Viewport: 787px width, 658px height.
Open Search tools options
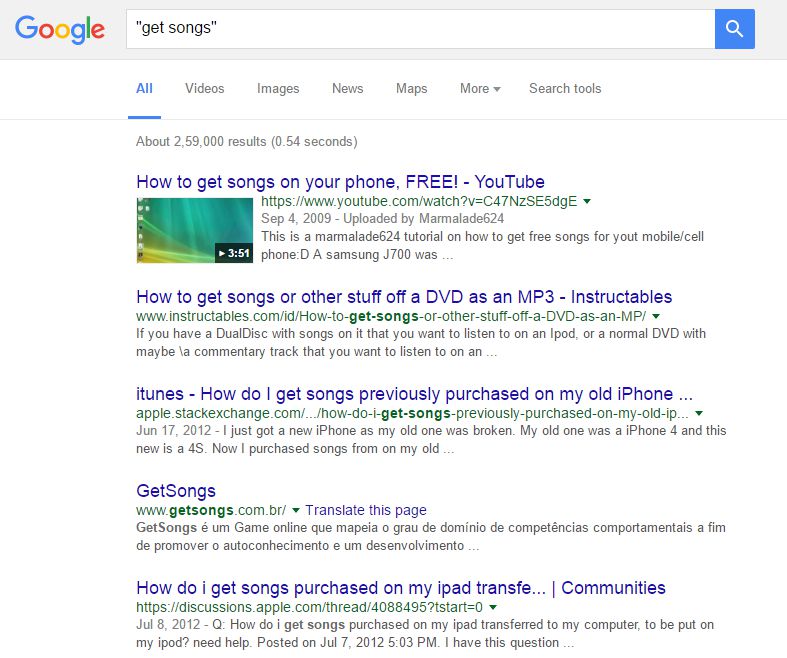(x=565, y=89)
